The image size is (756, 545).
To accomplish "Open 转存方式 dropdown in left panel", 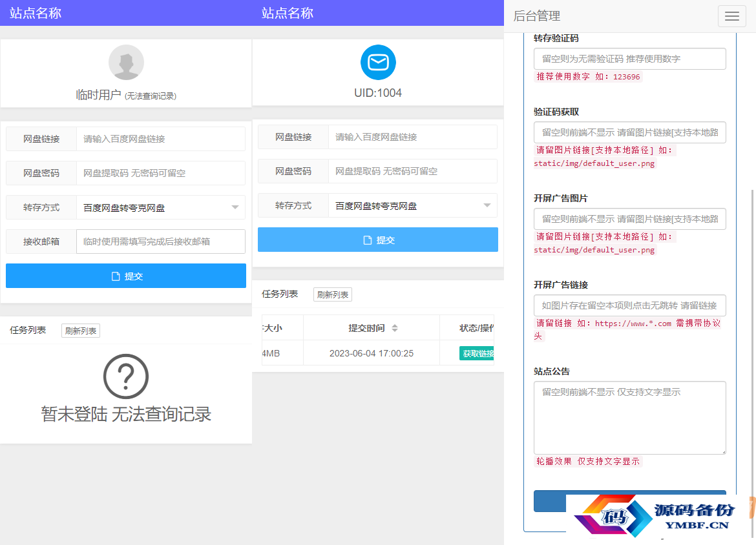I will point(161,208).
